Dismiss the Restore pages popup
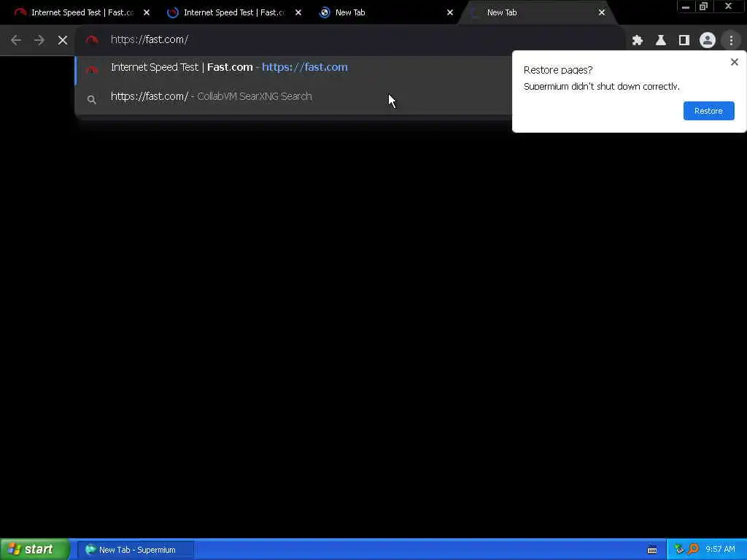The height and width of the screenshot is (560, 747). pyautogui.click(x=734, y=62)
